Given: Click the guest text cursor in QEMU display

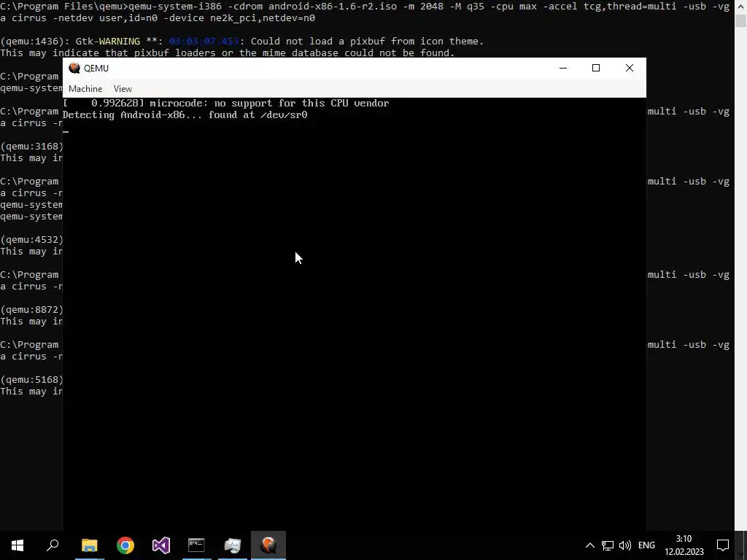Looking at the screenshot, I should [x=66, y=131].
